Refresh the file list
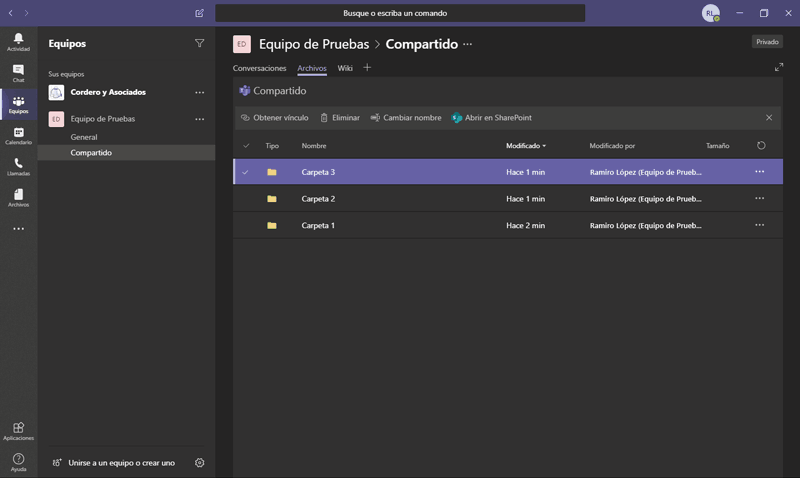 tap(761, 145)
